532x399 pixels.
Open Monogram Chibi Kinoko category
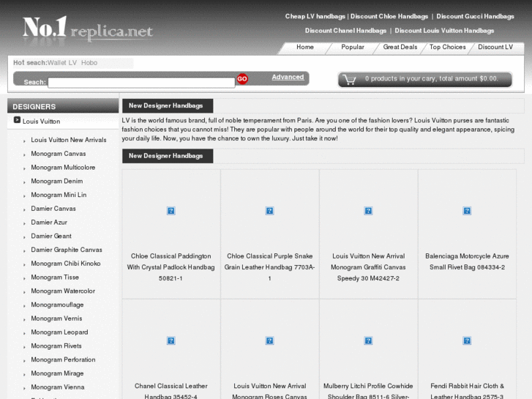(65, 264)
